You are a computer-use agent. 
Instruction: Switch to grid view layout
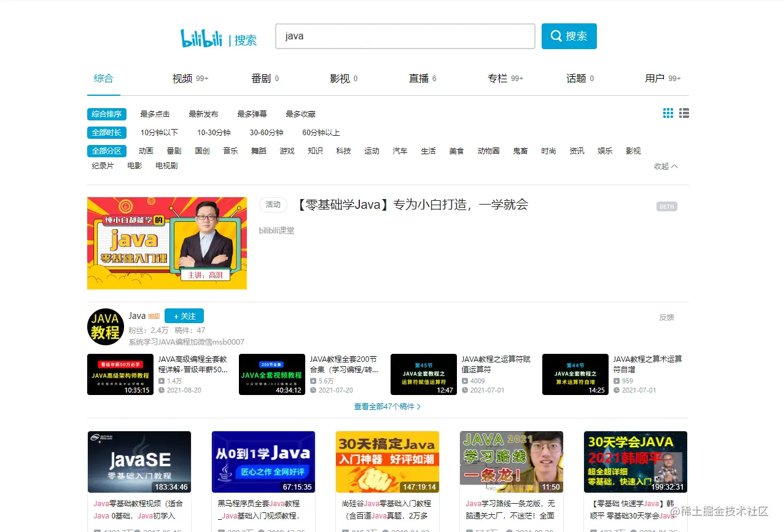668,114
